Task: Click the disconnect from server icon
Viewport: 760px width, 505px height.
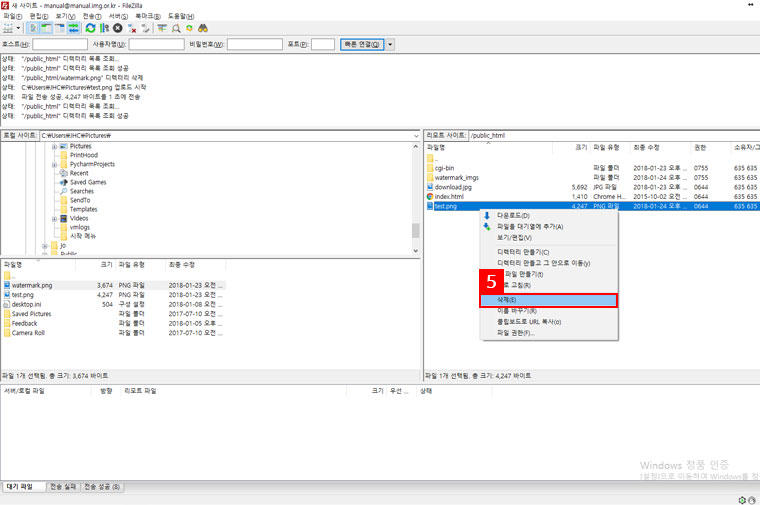Action: point(132,28)
